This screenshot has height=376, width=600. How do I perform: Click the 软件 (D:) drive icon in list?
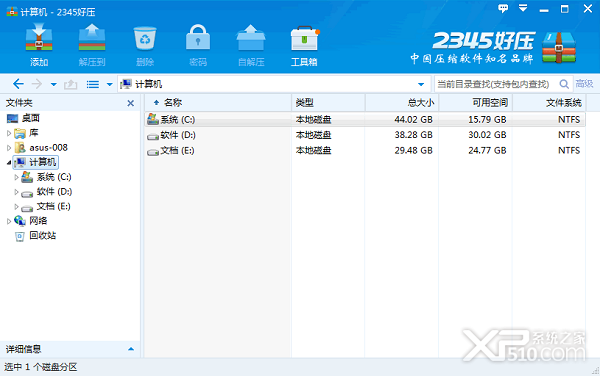tap(153, 136)
